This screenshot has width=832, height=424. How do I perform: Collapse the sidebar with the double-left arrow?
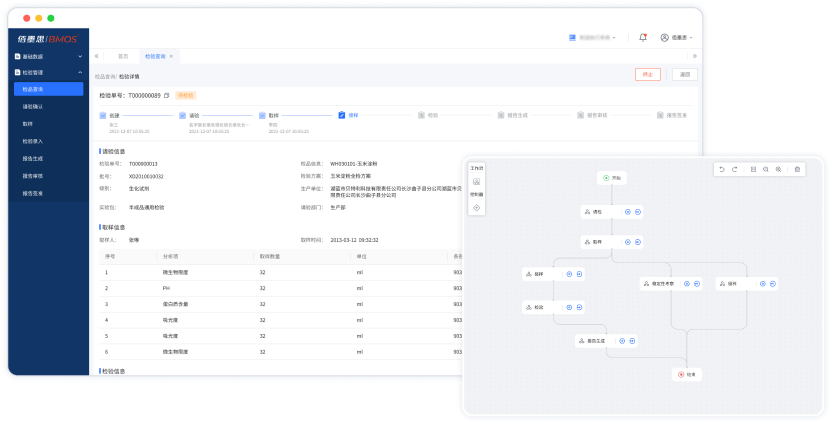[97, 56]
